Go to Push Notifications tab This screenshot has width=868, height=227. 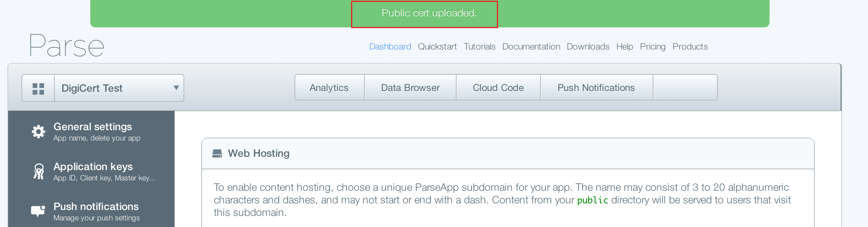(x=596, y=88)
